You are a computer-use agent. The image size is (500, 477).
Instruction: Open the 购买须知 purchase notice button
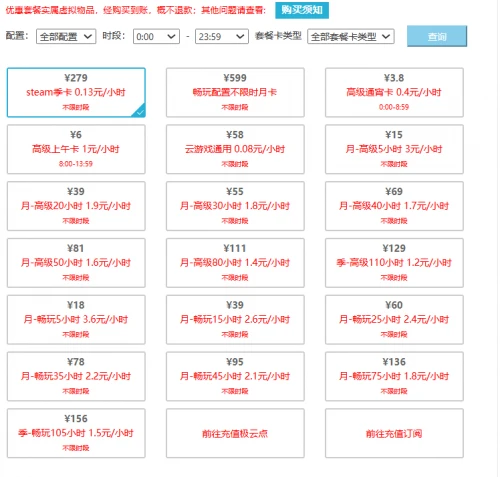(302, 10)
